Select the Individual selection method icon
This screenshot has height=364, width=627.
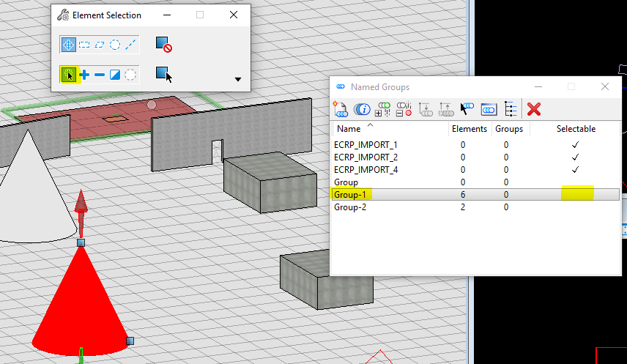pos(68,45)
